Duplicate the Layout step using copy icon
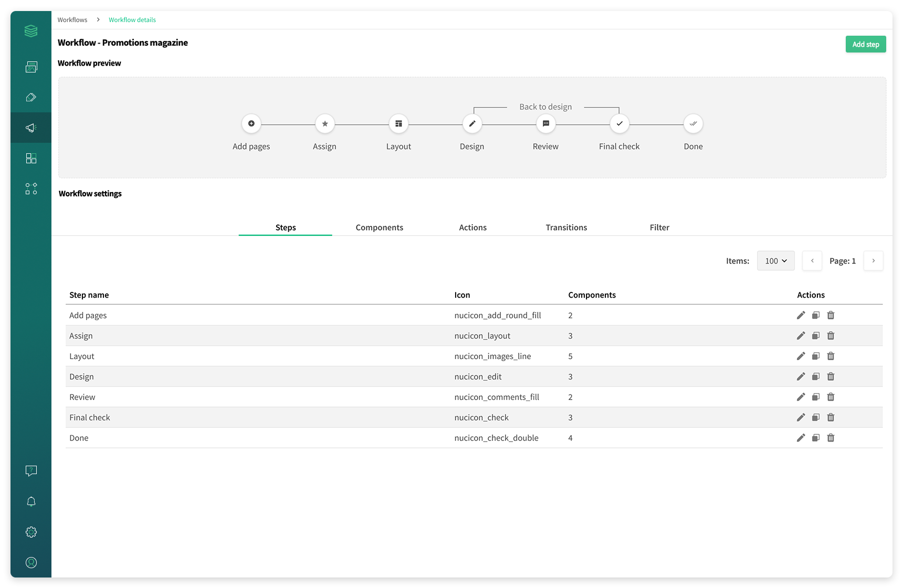The width and height of the screenshot is (903, 588). pyautogui.click(x=816, y=356)
